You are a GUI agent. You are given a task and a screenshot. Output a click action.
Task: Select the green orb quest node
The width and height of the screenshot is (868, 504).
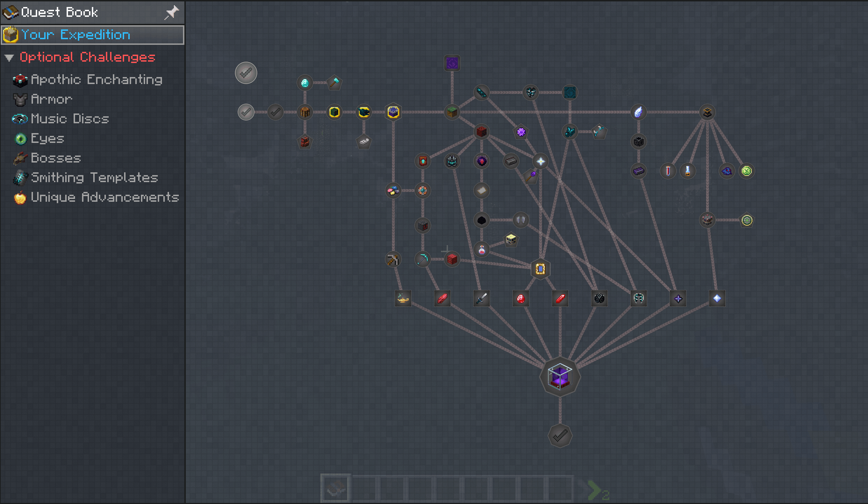tap(746, 171)
